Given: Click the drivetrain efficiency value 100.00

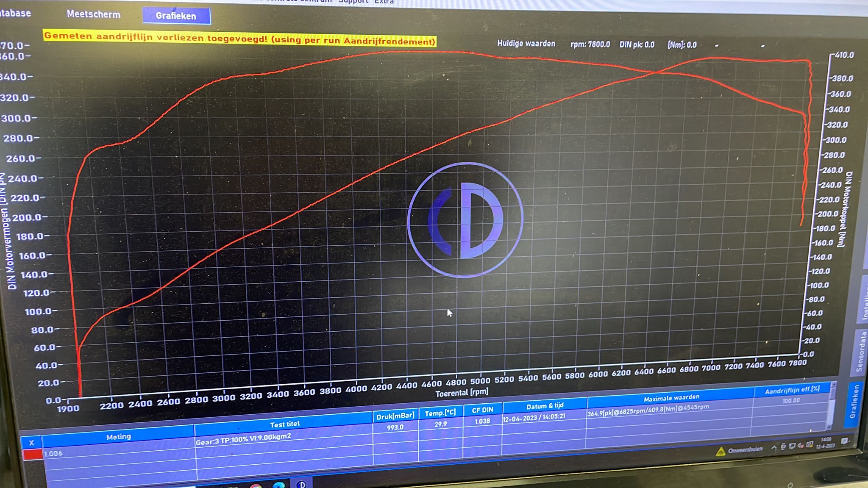Looking at the screenshot, I should [791, 400].
